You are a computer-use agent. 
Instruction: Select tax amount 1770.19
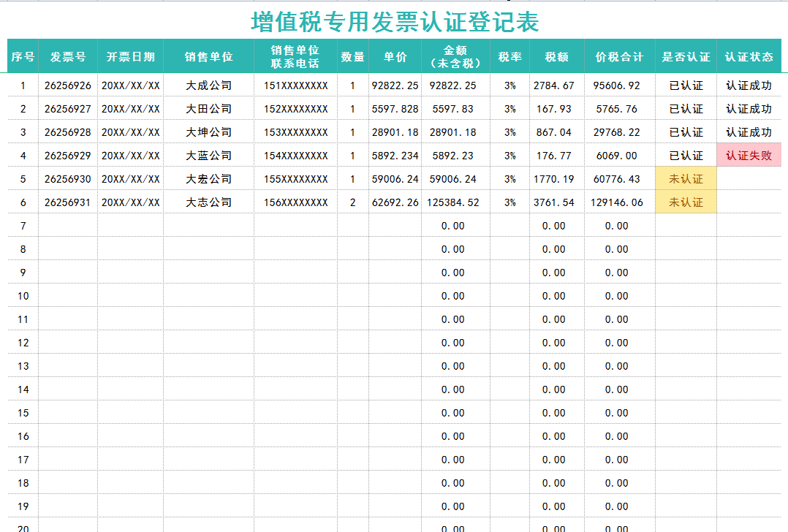pos(557,179)
